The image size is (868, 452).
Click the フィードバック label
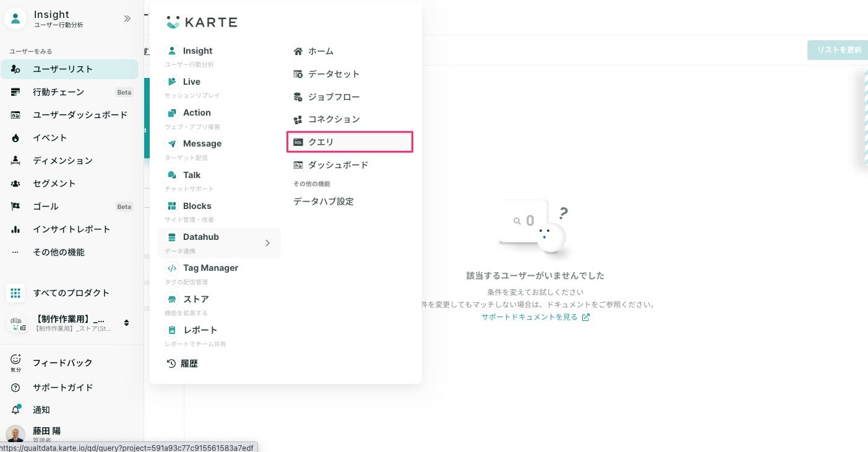tap(62, 363)
